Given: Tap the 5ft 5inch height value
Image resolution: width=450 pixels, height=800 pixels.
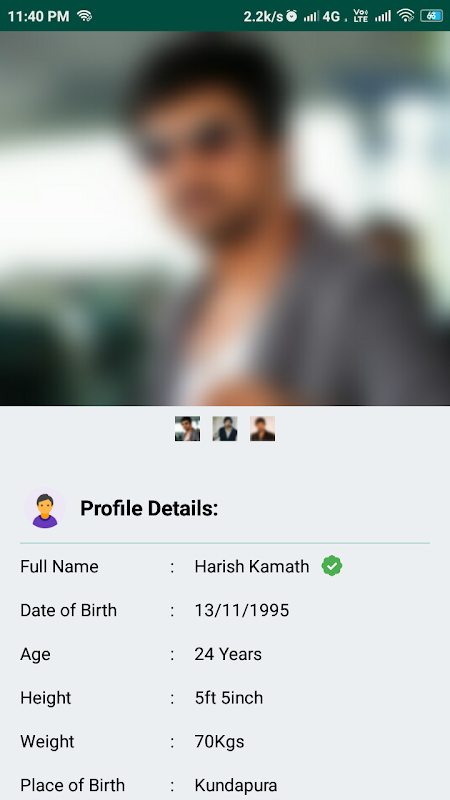Looking at the screenshot, I should [229, 697].
